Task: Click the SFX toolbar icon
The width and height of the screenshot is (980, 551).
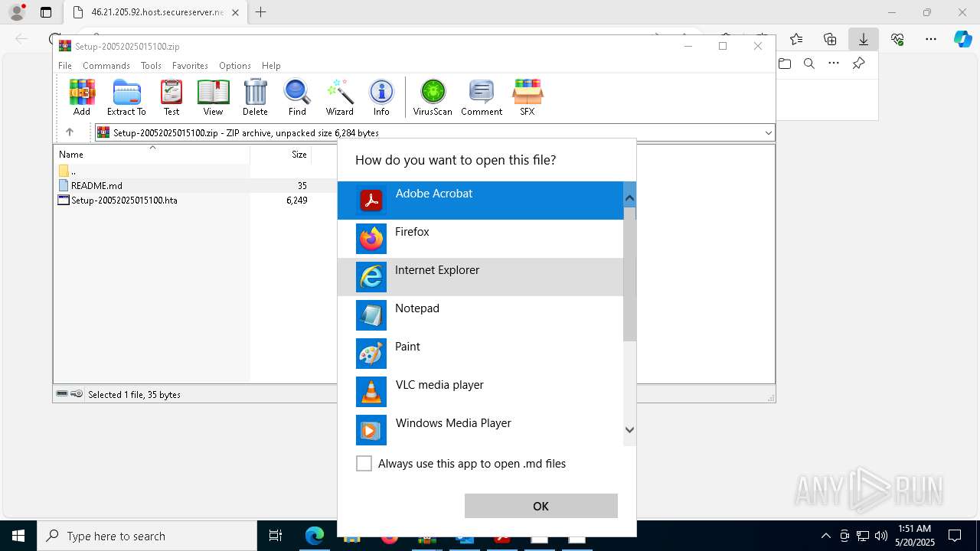Action: (528, 98)
